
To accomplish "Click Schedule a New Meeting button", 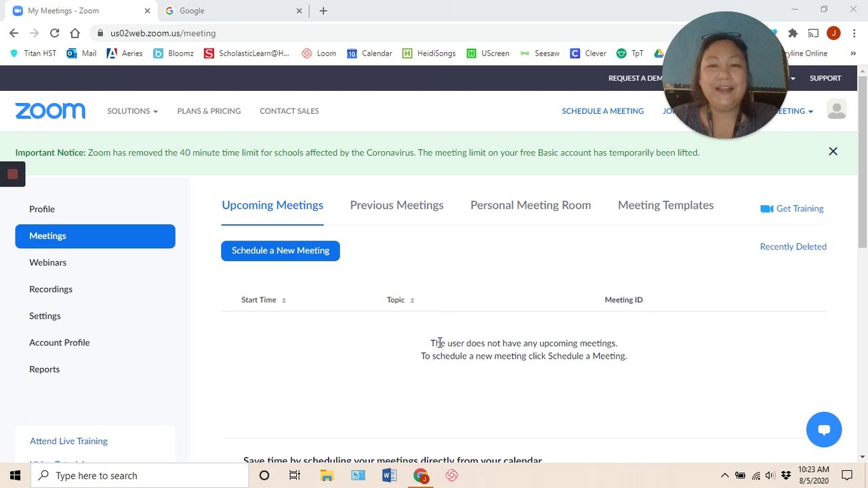I will coord(280,251).
